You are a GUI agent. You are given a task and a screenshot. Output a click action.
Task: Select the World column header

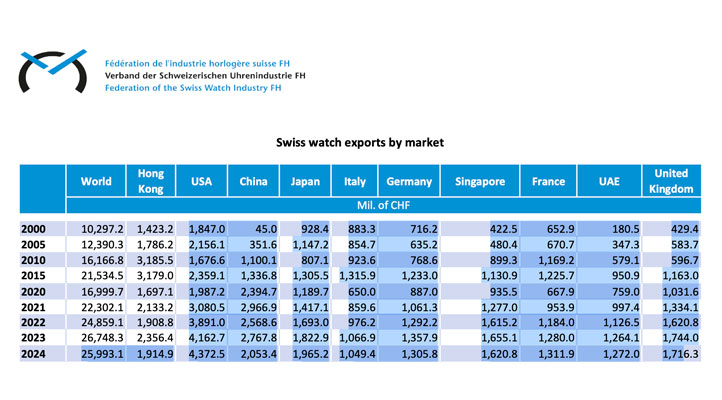[x=96, y=182]
